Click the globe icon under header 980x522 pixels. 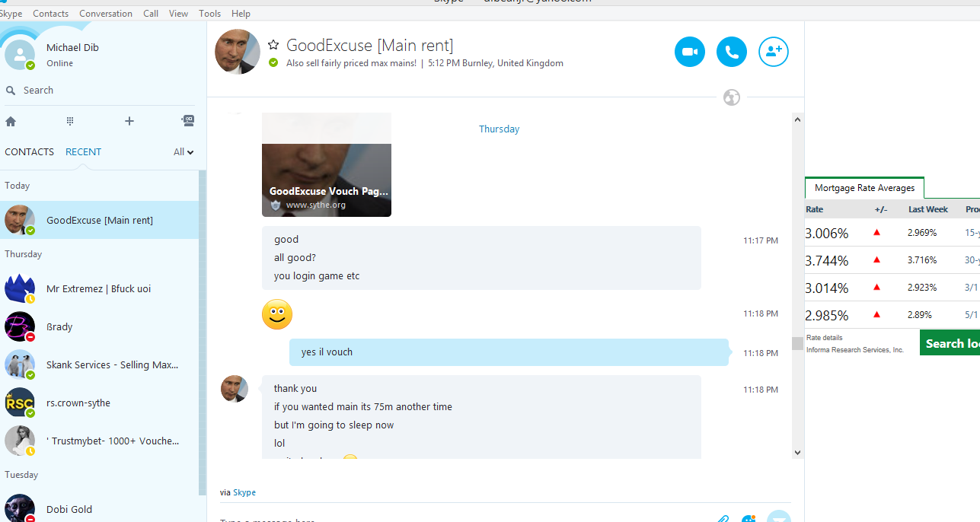[x=732, y=97]
